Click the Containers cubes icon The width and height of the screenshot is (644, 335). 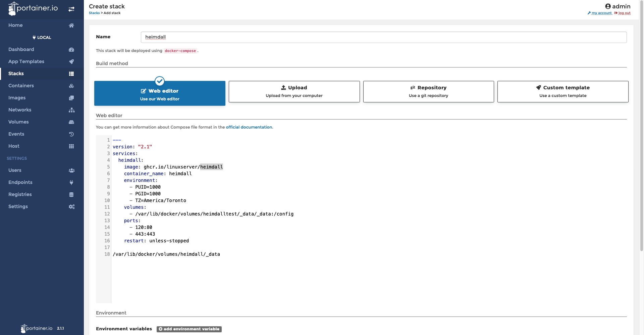71,86
